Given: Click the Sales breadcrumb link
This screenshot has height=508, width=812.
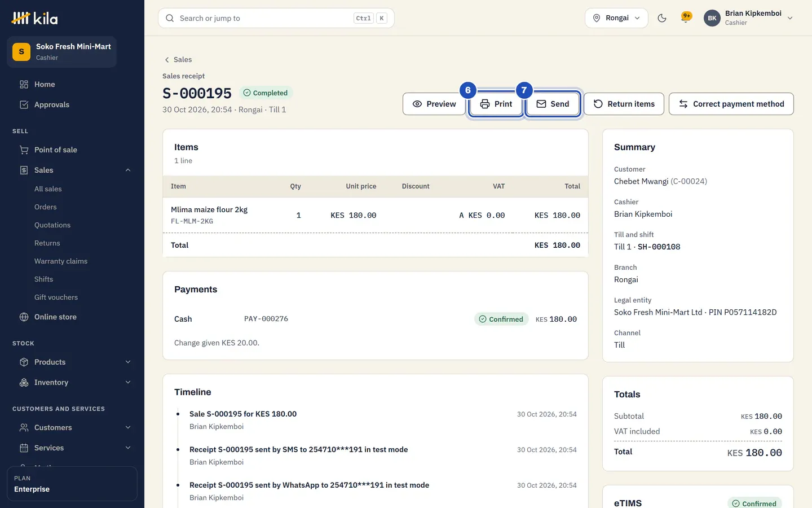Looking at the screenshot, I should pos(183,60).
